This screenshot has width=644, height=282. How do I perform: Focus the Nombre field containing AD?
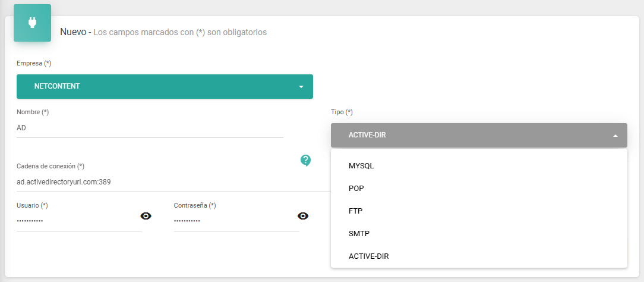tap(150, 129)
